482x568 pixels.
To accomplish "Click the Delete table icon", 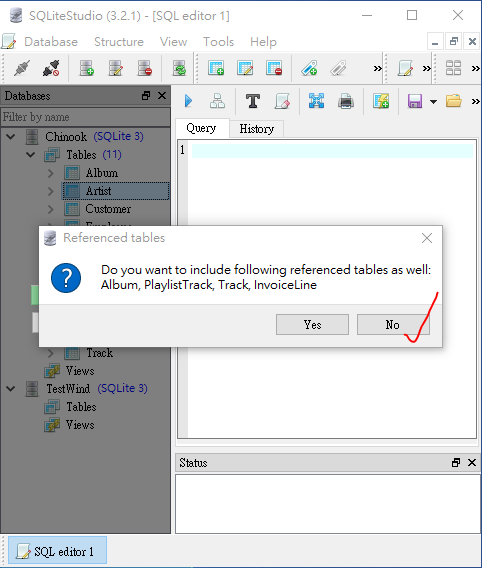I will (x=274, y=68).
